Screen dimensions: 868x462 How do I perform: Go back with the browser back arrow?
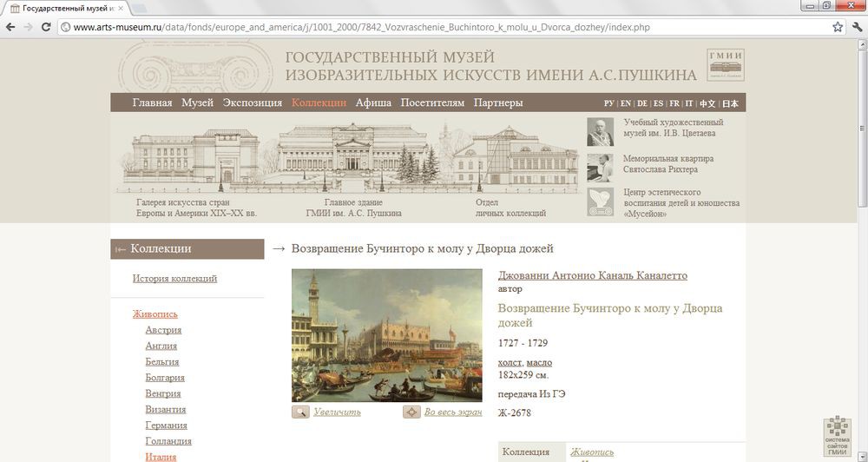coord(10,27)
